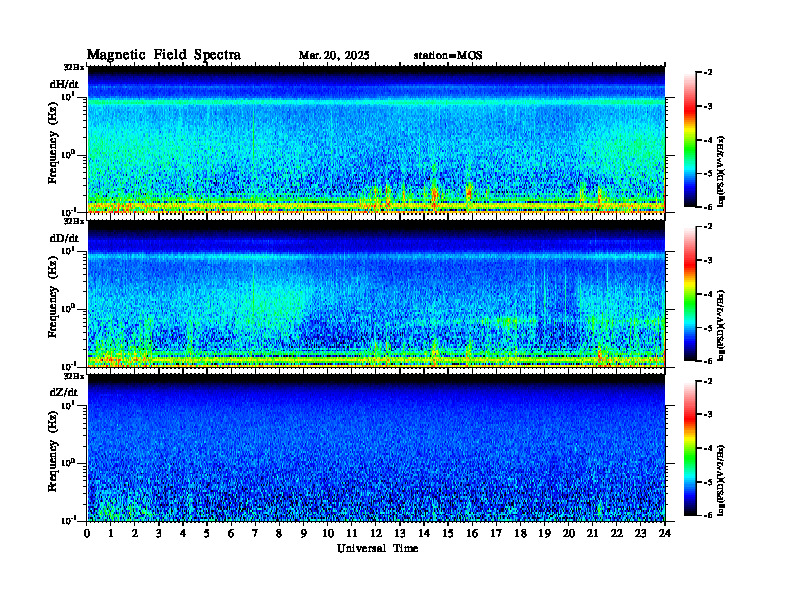Select the date text "Mar. 20, 2025"
Image resolution: width=792 pixels, height=612 pixels.
click(x=334, y=56)
